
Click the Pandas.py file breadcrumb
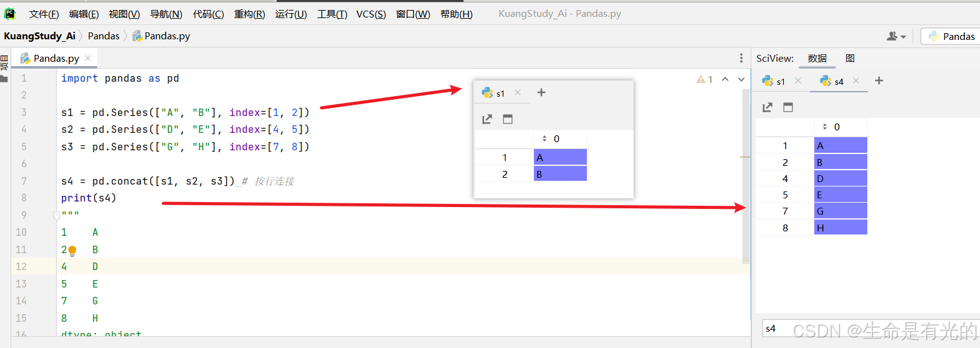[161, 36]
